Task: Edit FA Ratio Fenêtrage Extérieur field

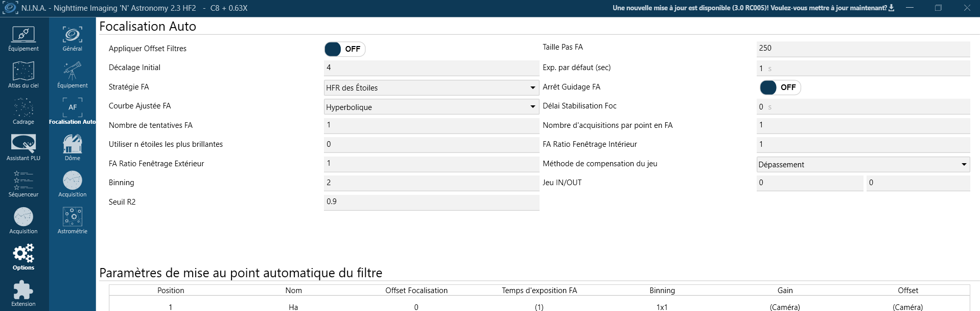Action: pos(432,163)
